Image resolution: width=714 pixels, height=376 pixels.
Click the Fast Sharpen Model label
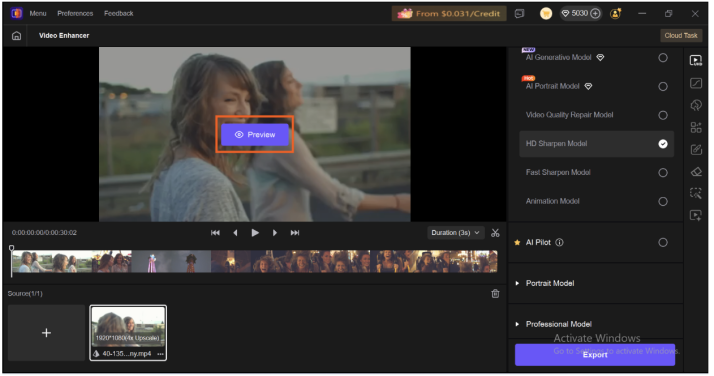[x=558, y=172]
